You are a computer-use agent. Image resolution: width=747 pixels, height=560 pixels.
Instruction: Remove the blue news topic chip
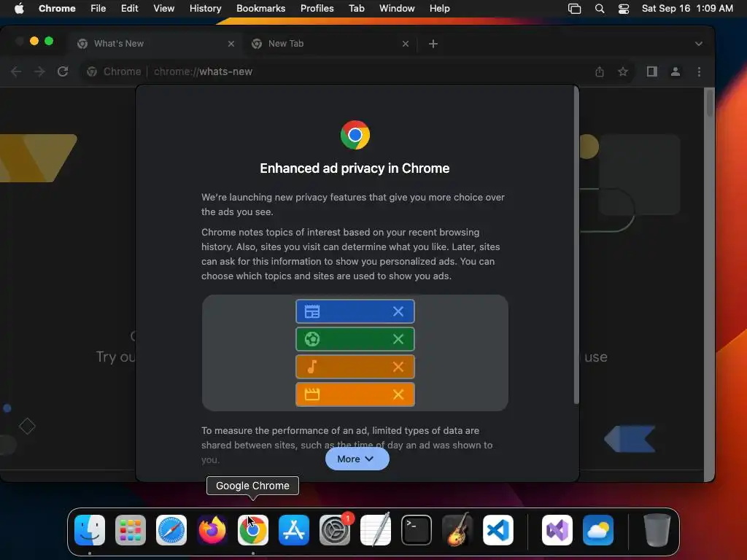(x=398, y=311)
